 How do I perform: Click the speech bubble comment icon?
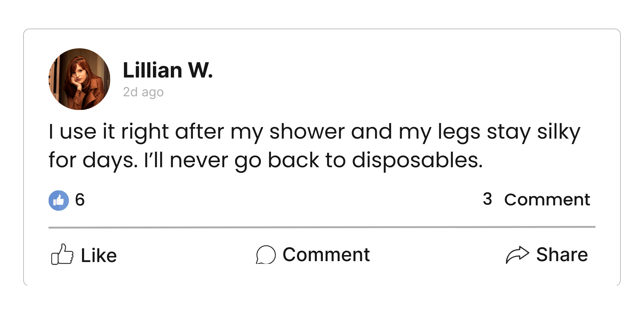tap(266, 255)
